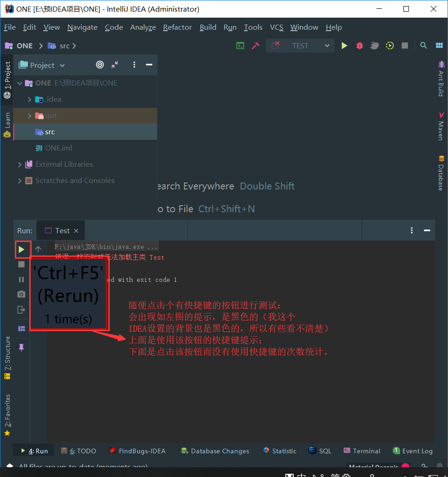
Task: Open the TEST run configuration dropdown
Action: coord(300,46)
